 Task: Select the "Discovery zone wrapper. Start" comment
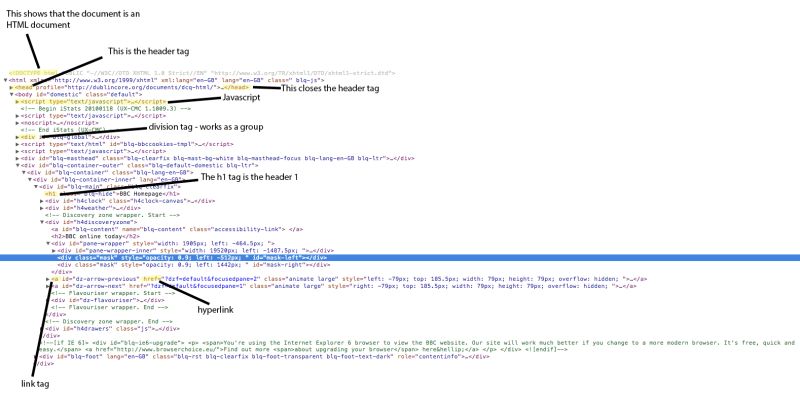point(112,215)
